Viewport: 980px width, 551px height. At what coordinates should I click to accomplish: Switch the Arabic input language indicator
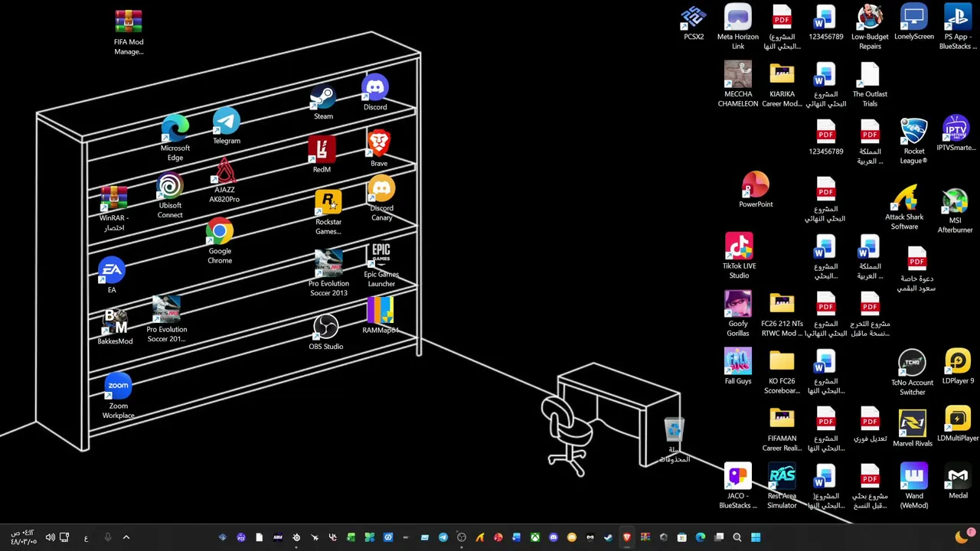tap(86, 538)
